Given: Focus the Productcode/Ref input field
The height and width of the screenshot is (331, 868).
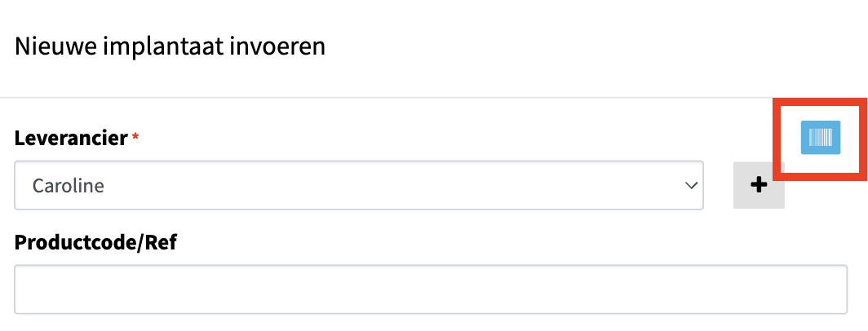Looking at the screenshot, I should (x=431, y=289).
